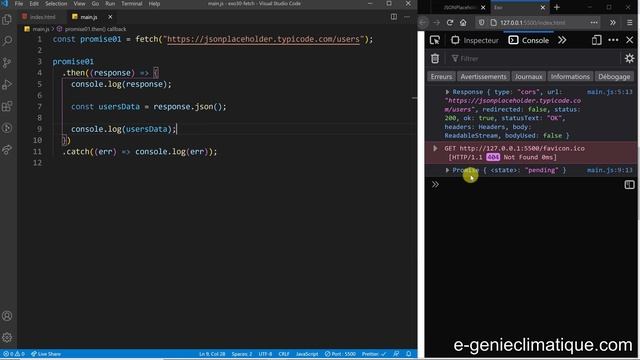
Task: Click the jsonplaceholder users URL in code
Action: tap(263, 39)
